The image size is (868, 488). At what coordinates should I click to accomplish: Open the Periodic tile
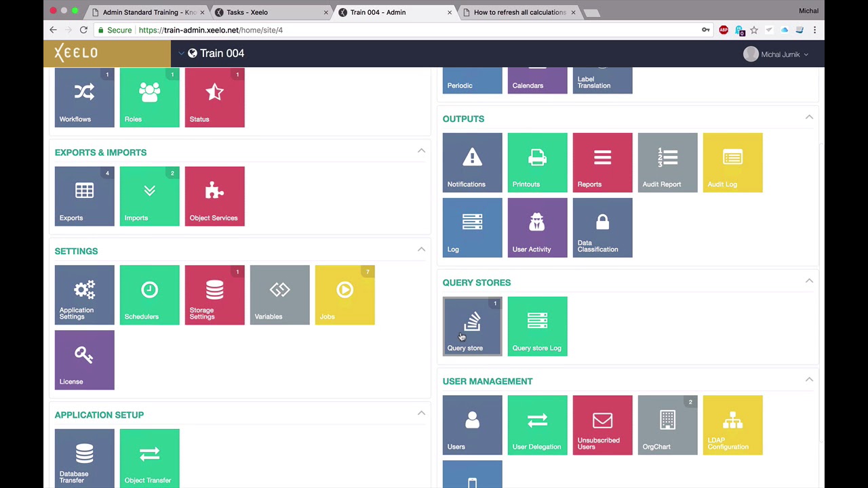[x=472, y=81]
